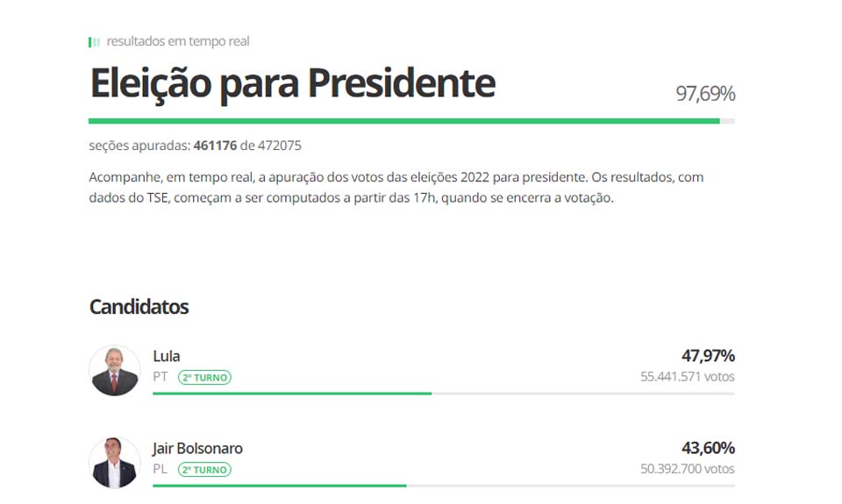The height and width of the screenshot is (504, 842).
Task: Click Lula's 47,97% vote share
Action: pyautogui.click(x=708, y=356)
